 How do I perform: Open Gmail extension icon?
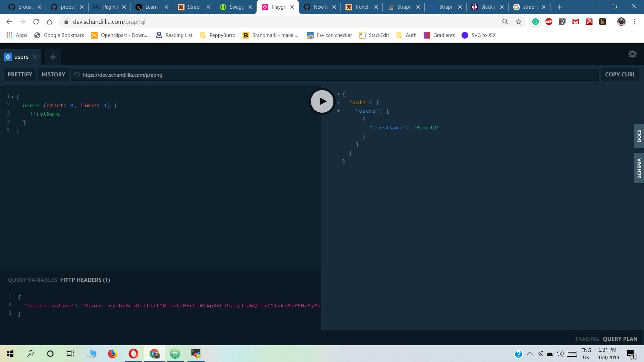point(576,22)
